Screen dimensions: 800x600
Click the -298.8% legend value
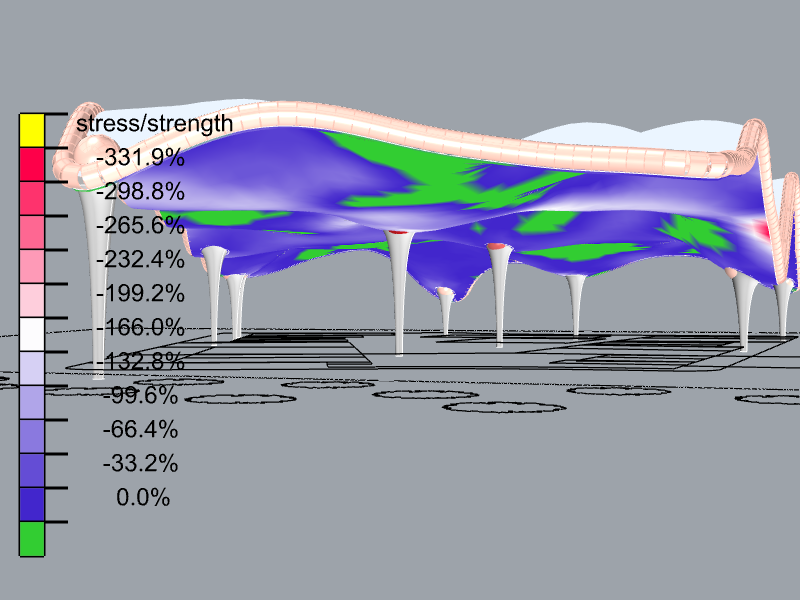click(x=140, y=192)
